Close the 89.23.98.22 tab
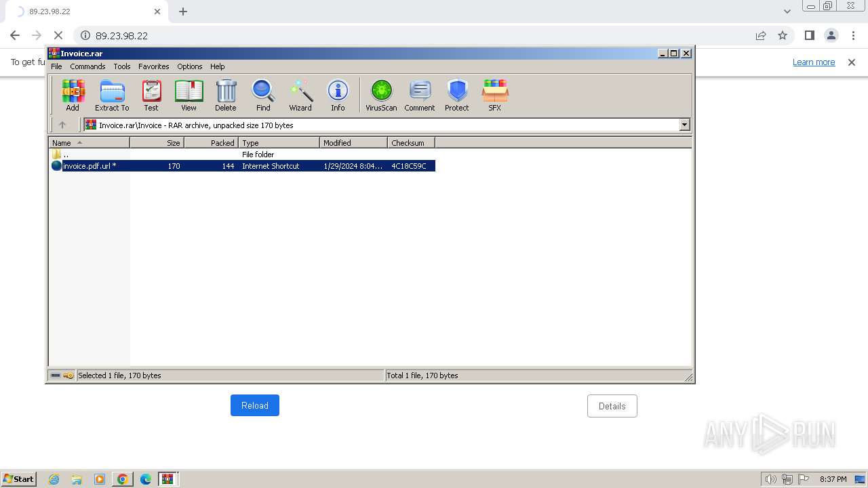The width and height of the screenshot is (868, 488). [x=157, y=12]
